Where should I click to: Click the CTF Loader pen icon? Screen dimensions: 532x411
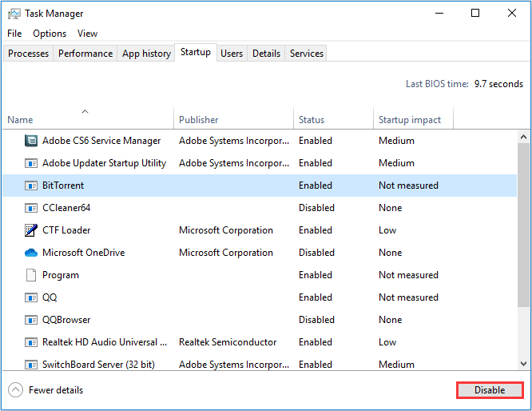[x=31, y=230]
